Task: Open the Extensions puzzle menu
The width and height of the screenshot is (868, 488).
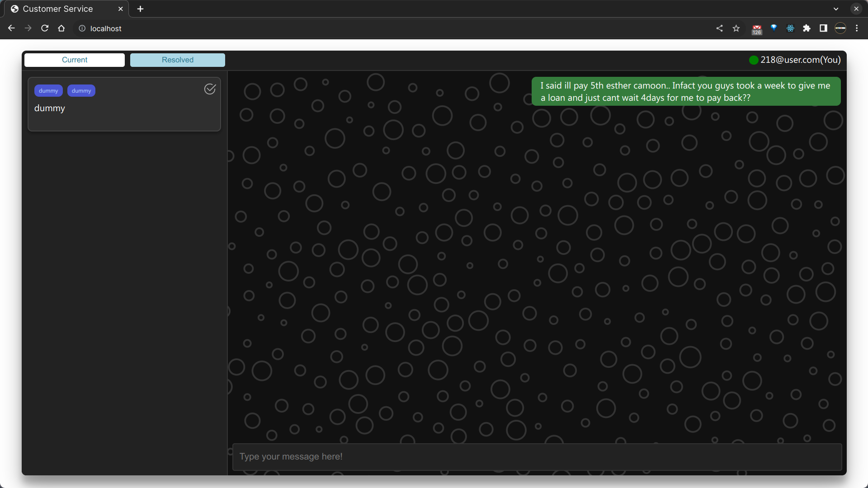Action: tap(807, 28)
